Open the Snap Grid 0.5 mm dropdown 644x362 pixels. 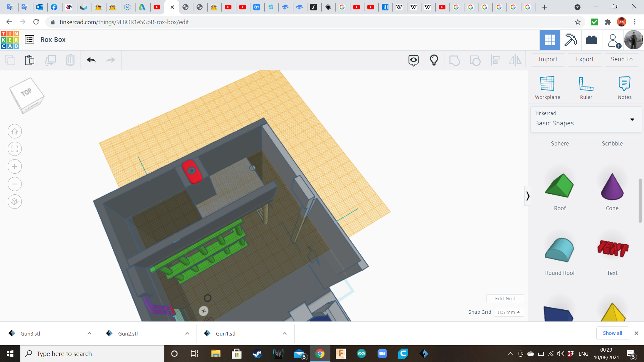[509, 312]
